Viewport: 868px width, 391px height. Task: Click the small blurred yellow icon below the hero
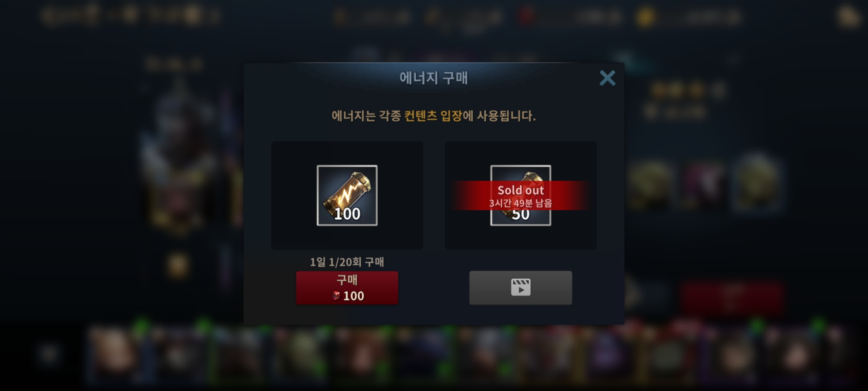point(177,266)
